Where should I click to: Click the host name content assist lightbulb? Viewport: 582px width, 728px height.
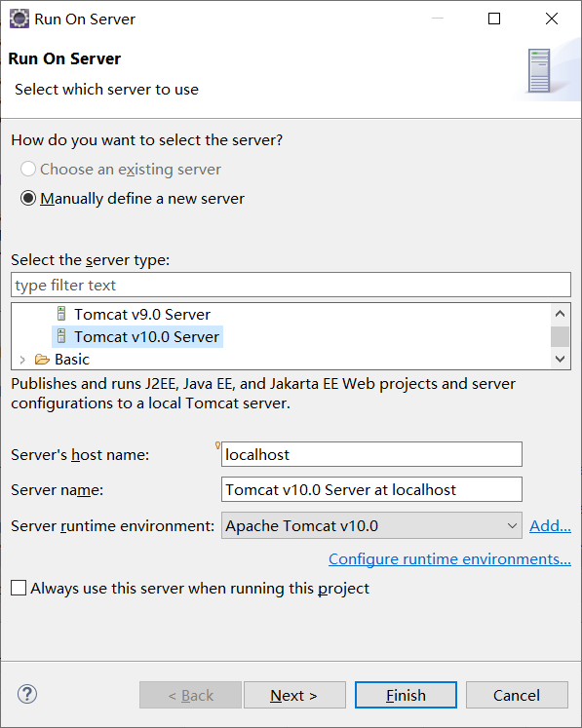pyautogui.click(x=217, y=445)
